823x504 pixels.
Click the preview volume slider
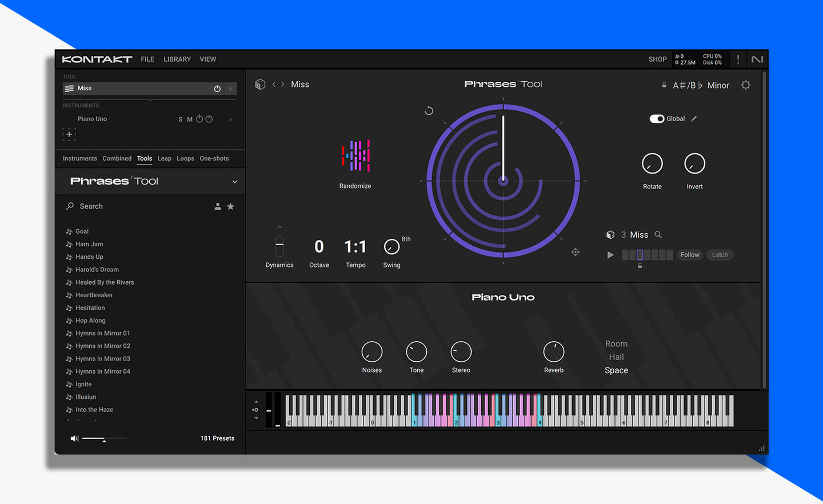tap(103, 438)
